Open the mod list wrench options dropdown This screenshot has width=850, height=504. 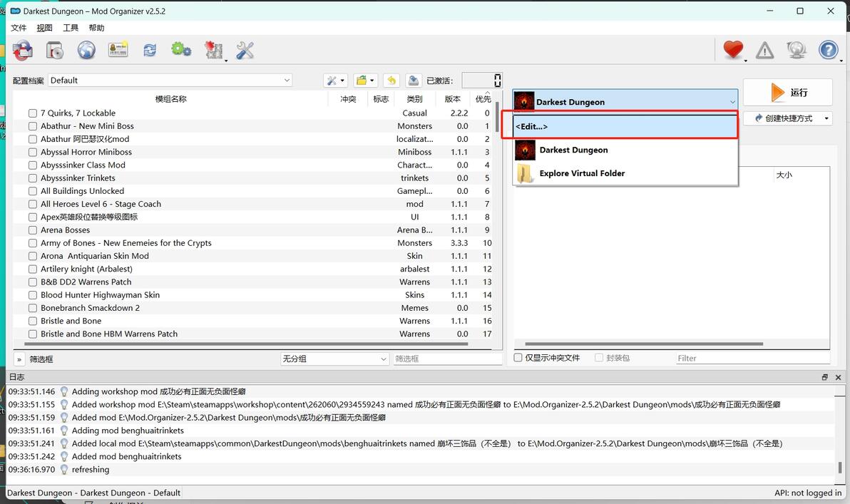[336, 81]
